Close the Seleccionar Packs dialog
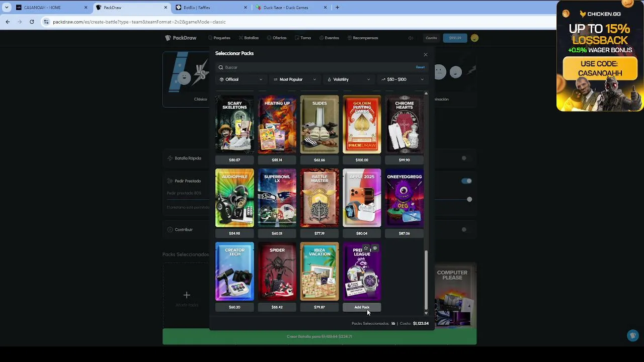This screenshot has height=362, width=644. (426, 54)
